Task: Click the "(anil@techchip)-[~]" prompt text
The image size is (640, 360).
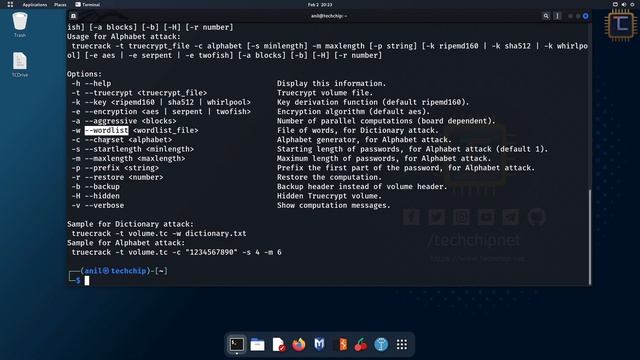Action: [124, 271]
